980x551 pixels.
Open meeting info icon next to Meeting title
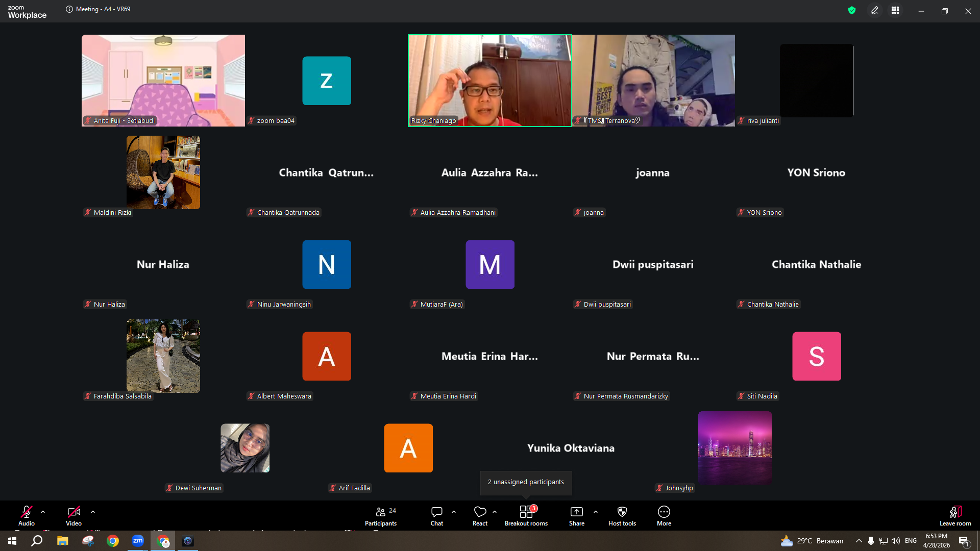[x=69, y=9]
